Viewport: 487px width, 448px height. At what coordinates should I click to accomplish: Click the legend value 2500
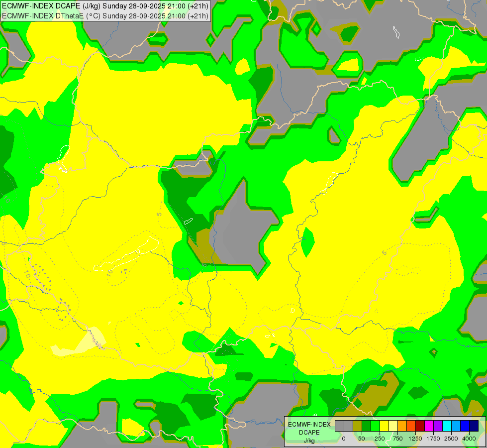point(451,439)
